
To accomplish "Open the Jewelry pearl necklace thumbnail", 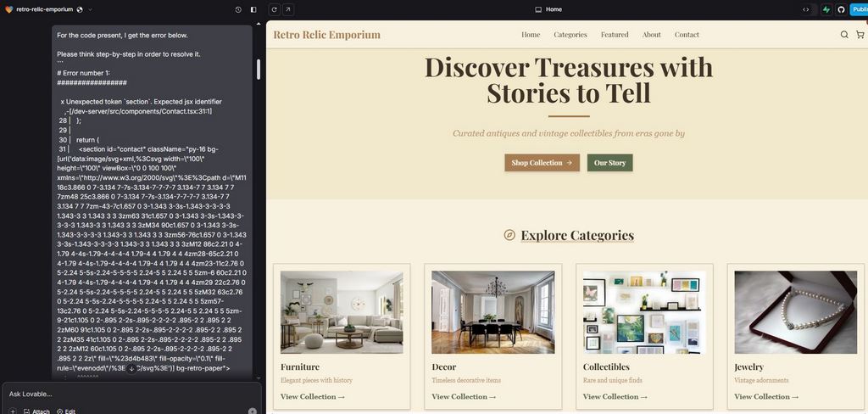I will tap(795, 312).
